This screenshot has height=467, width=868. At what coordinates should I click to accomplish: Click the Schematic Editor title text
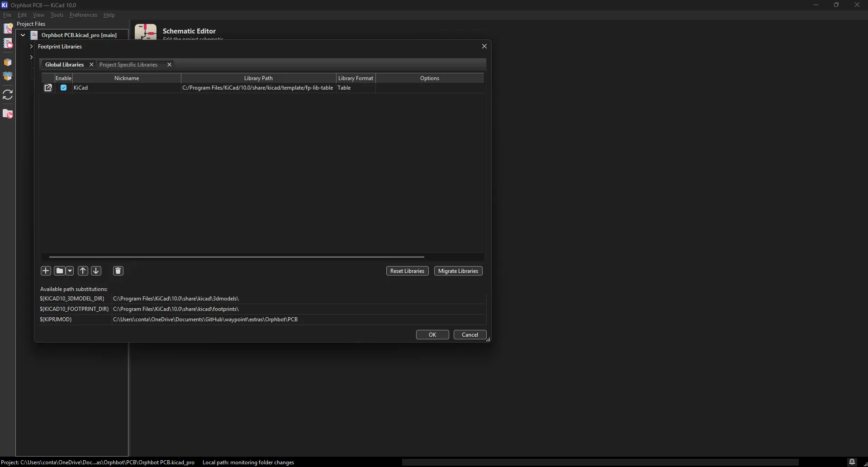(x=189, y=31)
